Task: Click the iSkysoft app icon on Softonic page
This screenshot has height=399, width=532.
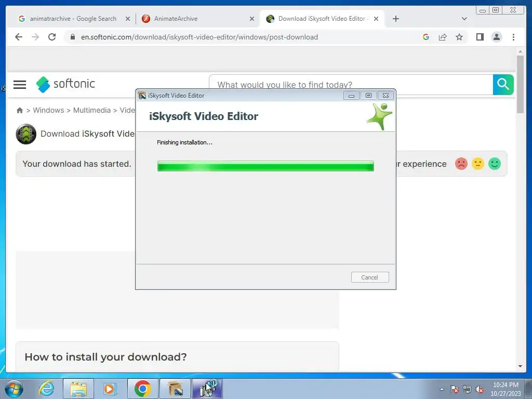Action: (x=26, y=134)
